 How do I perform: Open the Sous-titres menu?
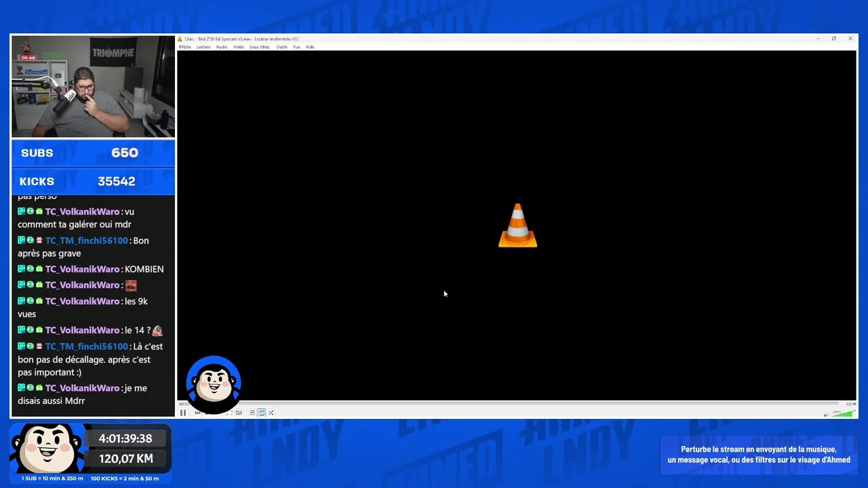pyautogui.click(x=260, y=47)
